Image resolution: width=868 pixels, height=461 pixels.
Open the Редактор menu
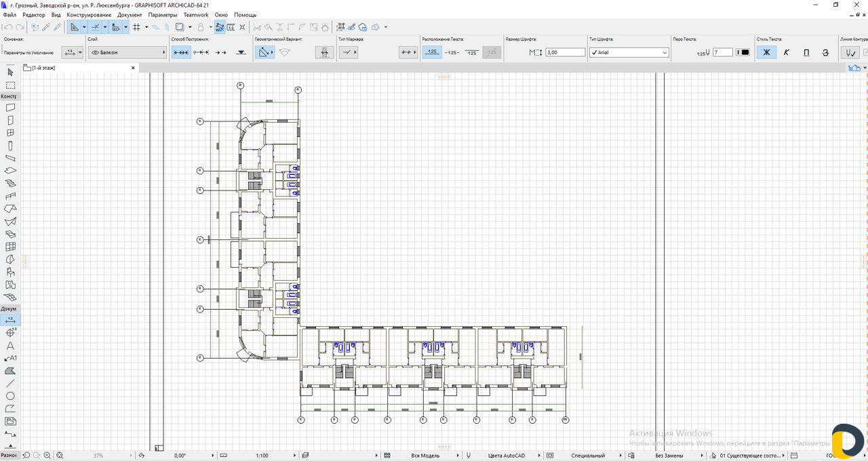(34, 14)
